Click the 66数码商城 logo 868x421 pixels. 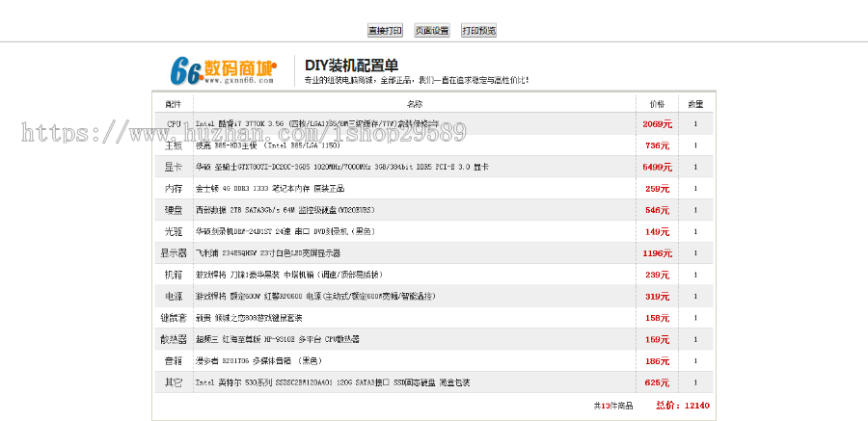point(223,71)
